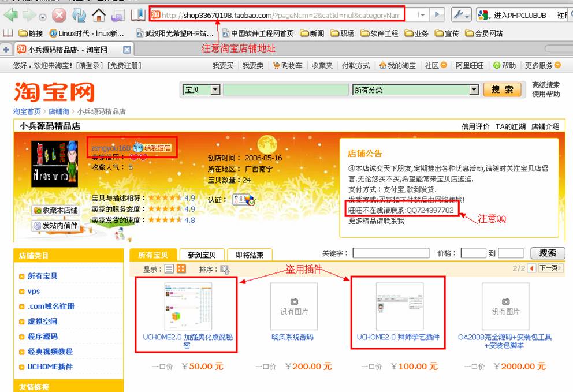This screenshot has width=573, height=392.
Task: Open a new tab with plus button
Action: pos(6,50)
